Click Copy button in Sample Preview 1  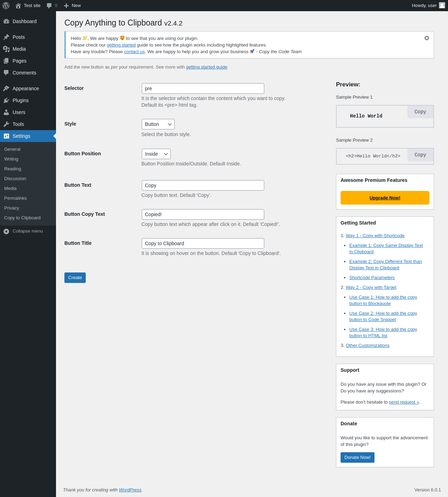[420, 112]
